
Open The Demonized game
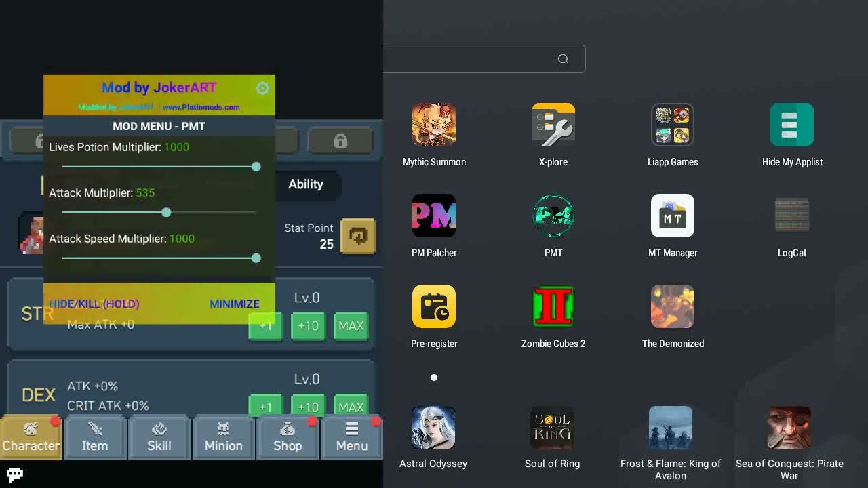click(673, 306)
